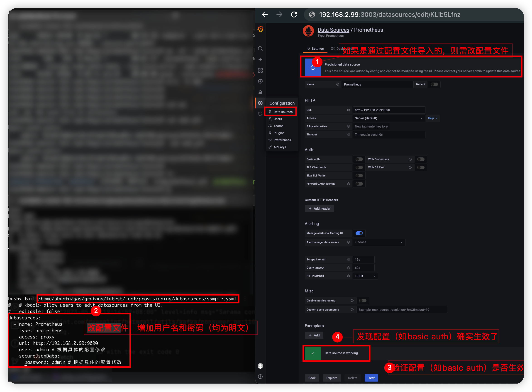Select Users in Configuration menu

coord(278,119)
